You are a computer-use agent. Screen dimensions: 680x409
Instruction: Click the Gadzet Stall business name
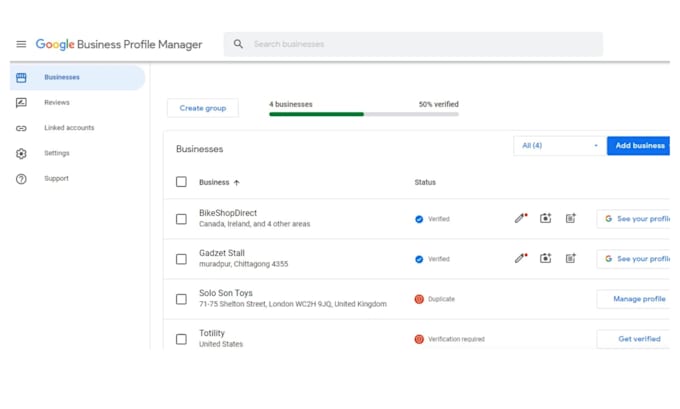pyautogui.click(x=222, y=253)
